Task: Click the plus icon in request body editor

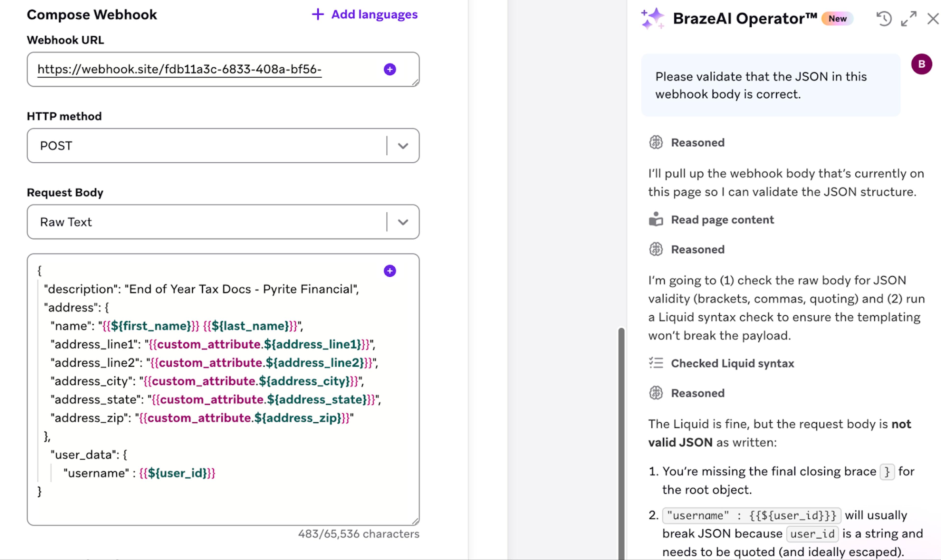Action: (390, 271)
